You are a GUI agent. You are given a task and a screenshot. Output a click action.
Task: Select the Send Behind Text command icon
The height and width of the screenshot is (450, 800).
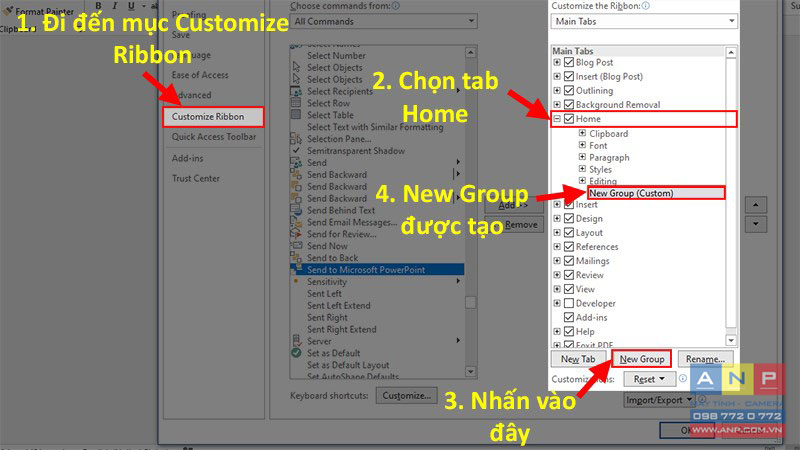click(296, 210)
